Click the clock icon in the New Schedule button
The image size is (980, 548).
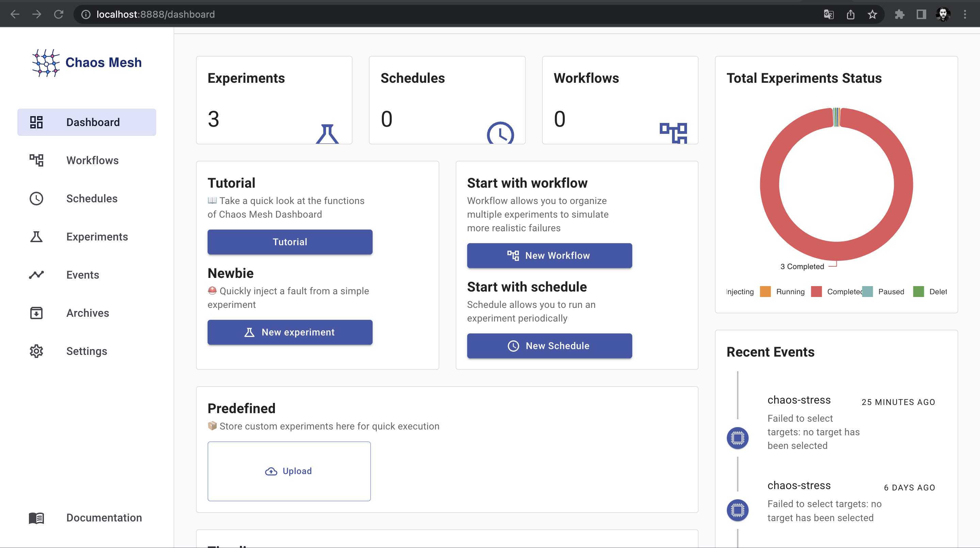coord(513,346)
